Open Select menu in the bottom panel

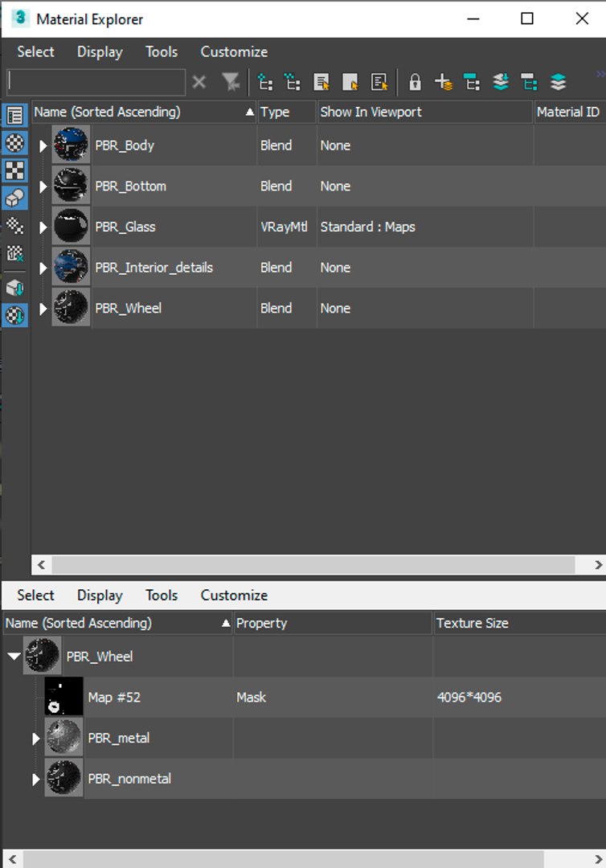[35, 595]
